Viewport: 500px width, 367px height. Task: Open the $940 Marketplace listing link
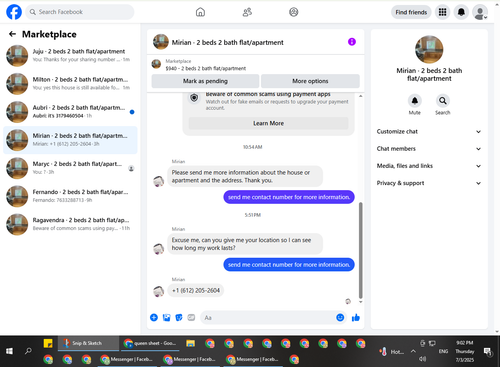coord(206,68)
